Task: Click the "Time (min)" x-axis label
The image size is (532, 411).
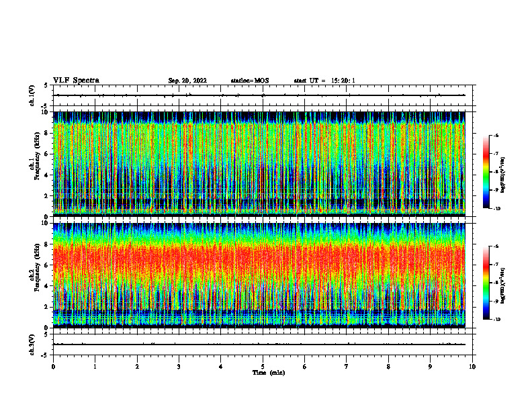Action: pyautogui.click(x=269, y=373)
